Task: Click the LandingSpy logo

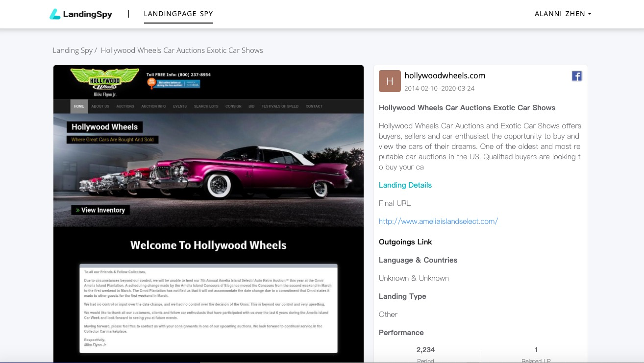Action: click(81, 14)
